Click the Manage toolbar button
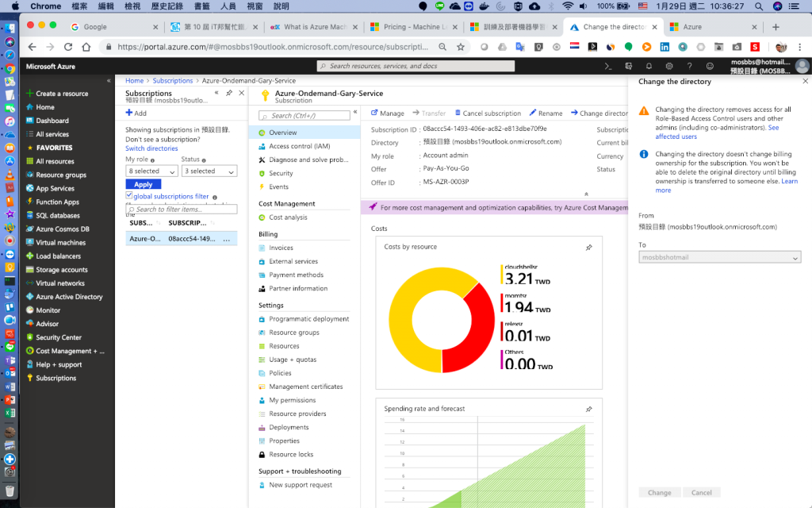The image size is (812, 508). point(387,113)
